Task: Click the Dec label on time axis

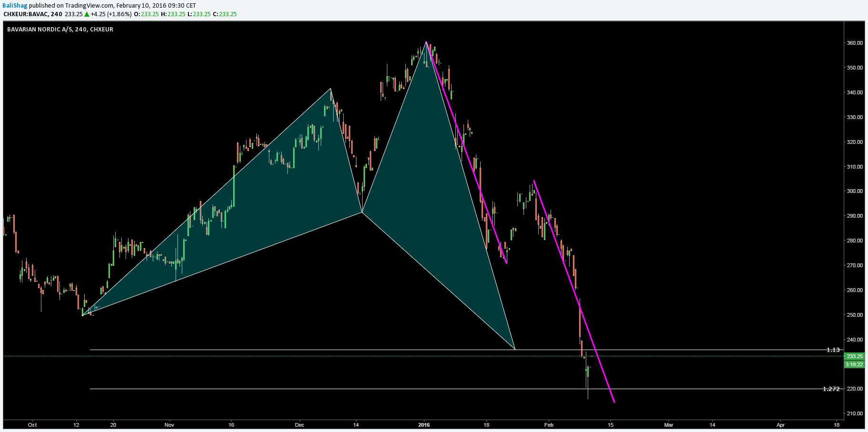Action: pos(299,424)
